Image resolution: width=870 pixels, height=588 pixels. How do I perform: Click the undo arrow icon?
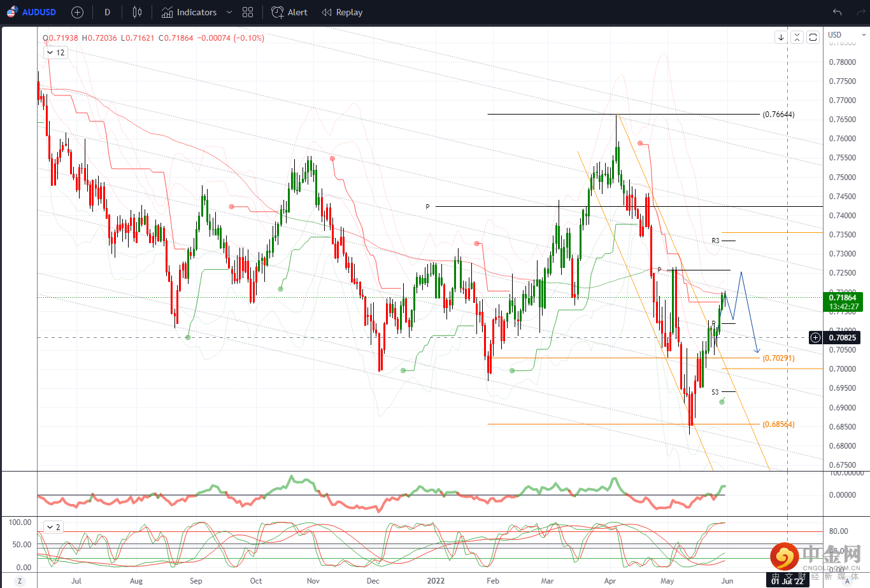(837, 12)
